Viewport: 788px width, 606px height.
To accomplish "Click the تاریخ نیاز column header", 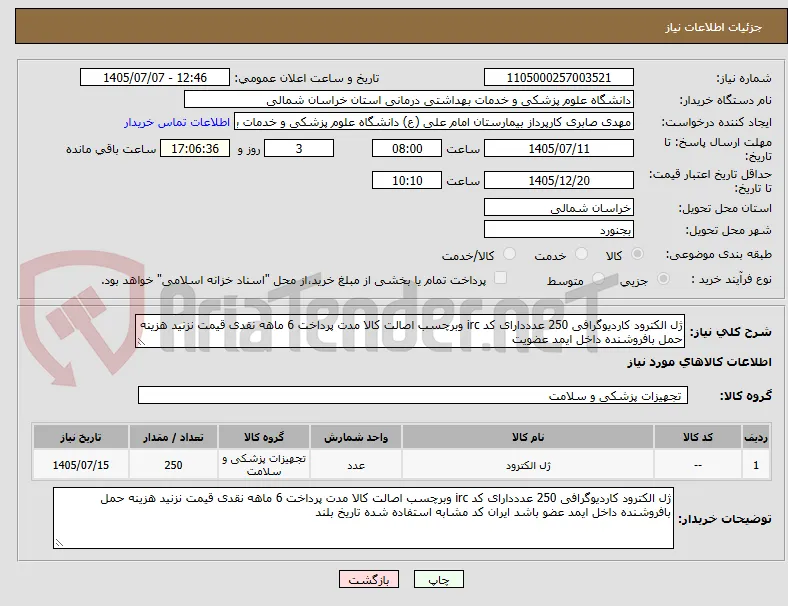I will pyautogui.click(x=81, y=437).
